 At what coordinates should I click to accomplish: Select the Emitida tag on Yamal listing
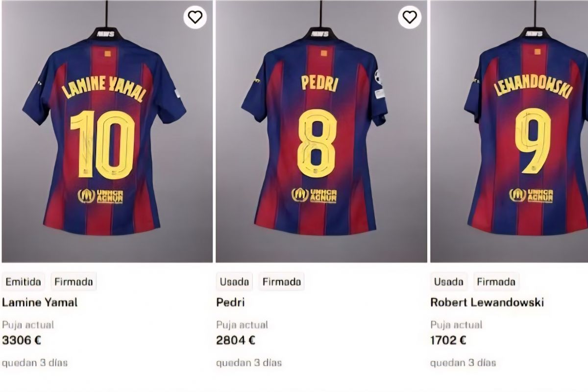(24, 282)
